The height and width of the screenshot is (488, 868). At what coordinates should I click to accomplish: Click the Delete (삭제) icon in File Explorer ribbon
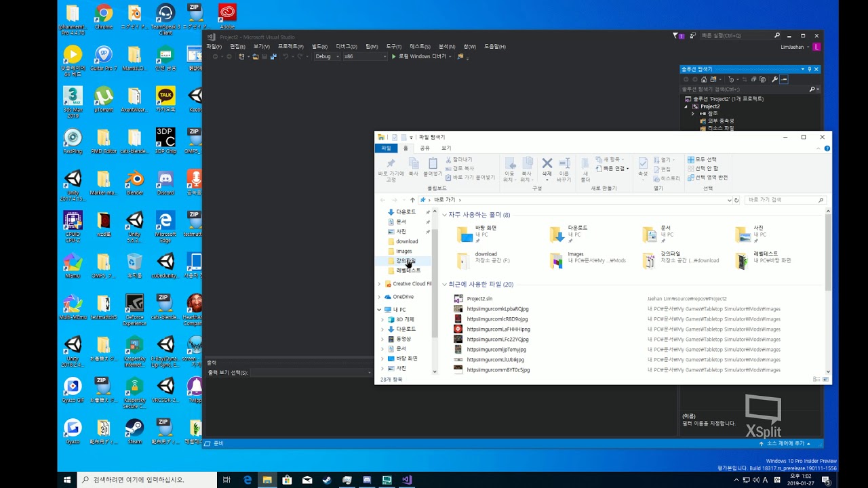pyautogui.click(x=547, y=163)
